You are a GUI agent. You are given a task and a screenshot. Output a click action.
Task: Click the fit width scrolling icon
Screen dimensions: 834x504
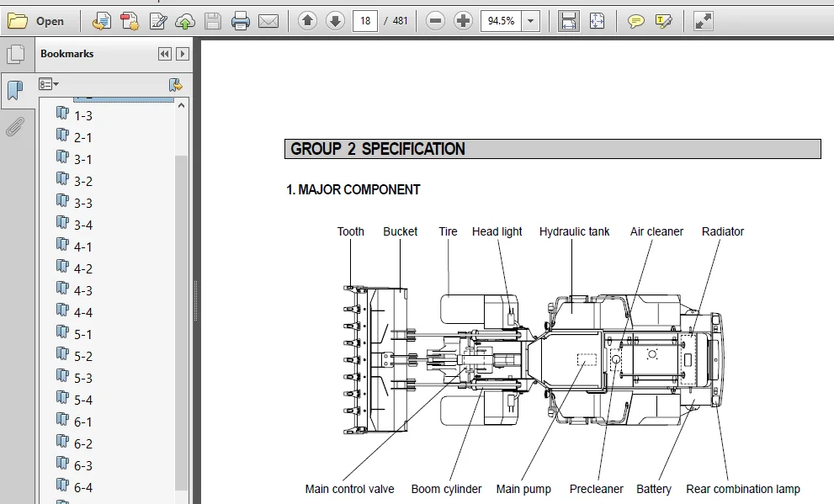click(569, 21)
